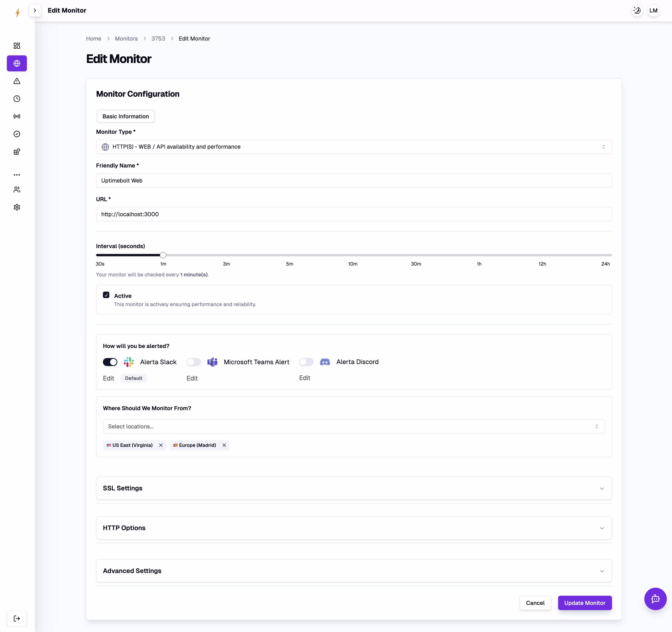This screenshot has height=632, width=672.
Task: Select the globe Monitors icon in sidebar
Action: tap(17, 63)
